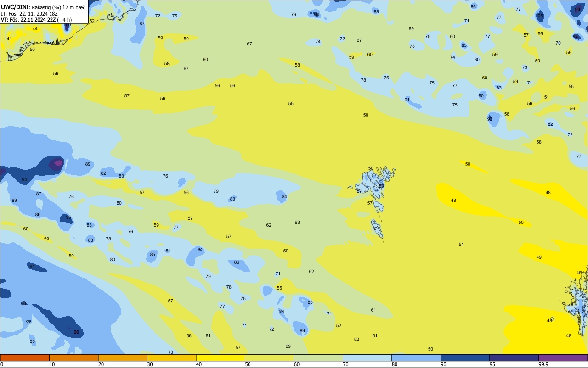Click the legend tick label '10'
The width and height of the screenshot is (588, 368).
coord(52,364)
